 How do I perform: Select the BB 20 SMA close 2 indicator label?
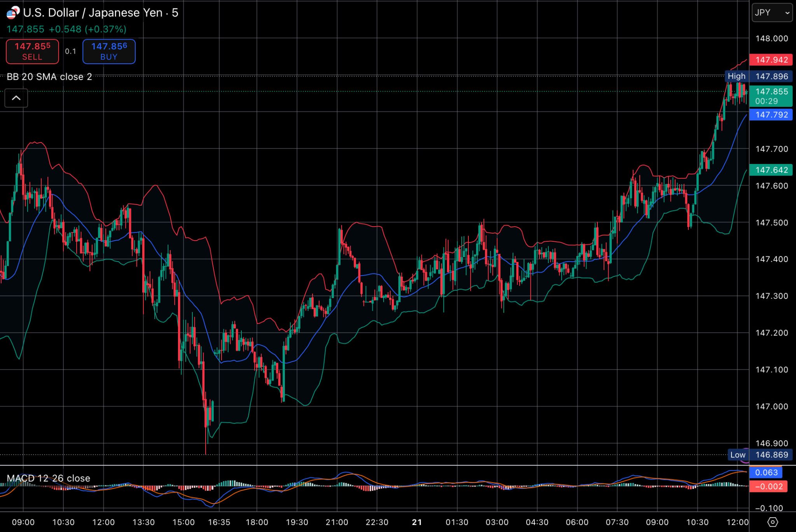point(49,77)
